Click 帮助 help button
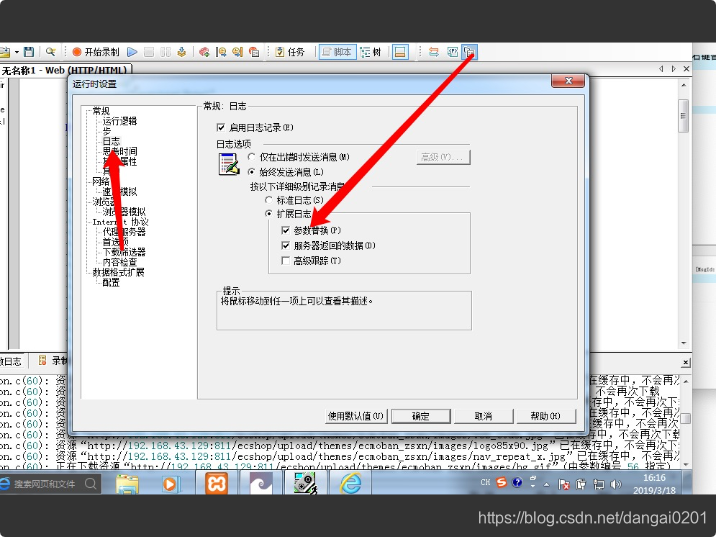716x537 pixels. pos(546,416)
